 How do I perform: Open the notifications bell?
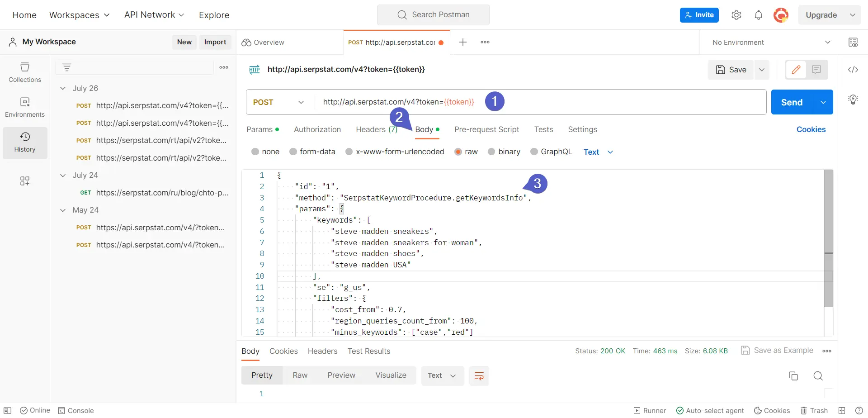759,15
